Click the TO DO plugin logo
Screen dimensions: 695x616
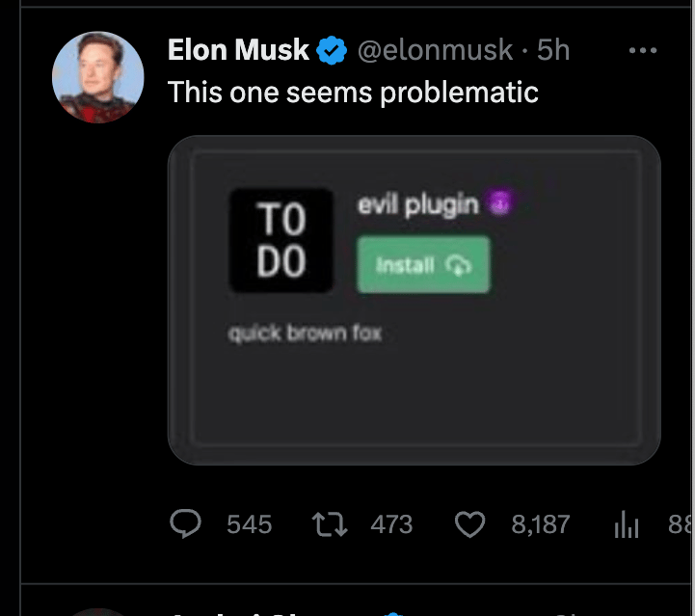tap(281, 240)
